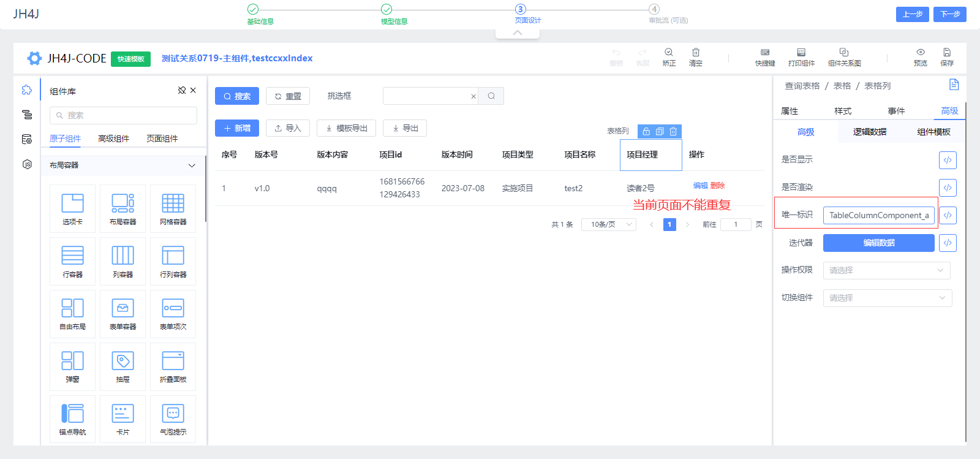Click the 编辑数据 button

coord(878,243)
